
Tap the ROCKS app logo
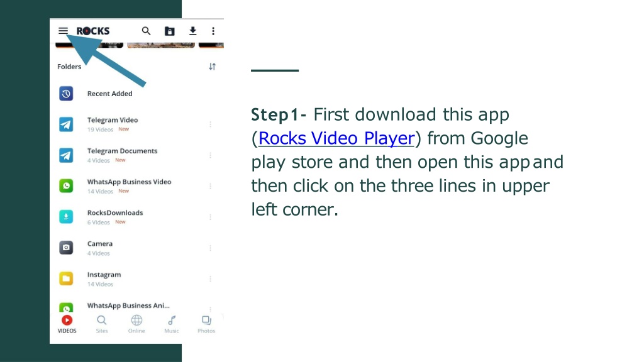click(93, 31)
